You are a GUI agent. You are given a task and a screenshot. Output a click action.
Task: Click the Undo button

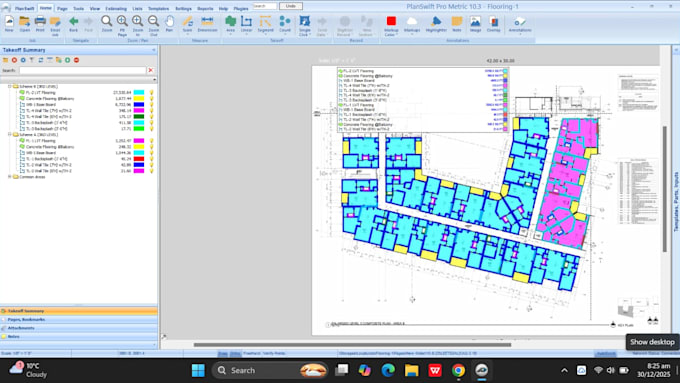click(291, 6)
